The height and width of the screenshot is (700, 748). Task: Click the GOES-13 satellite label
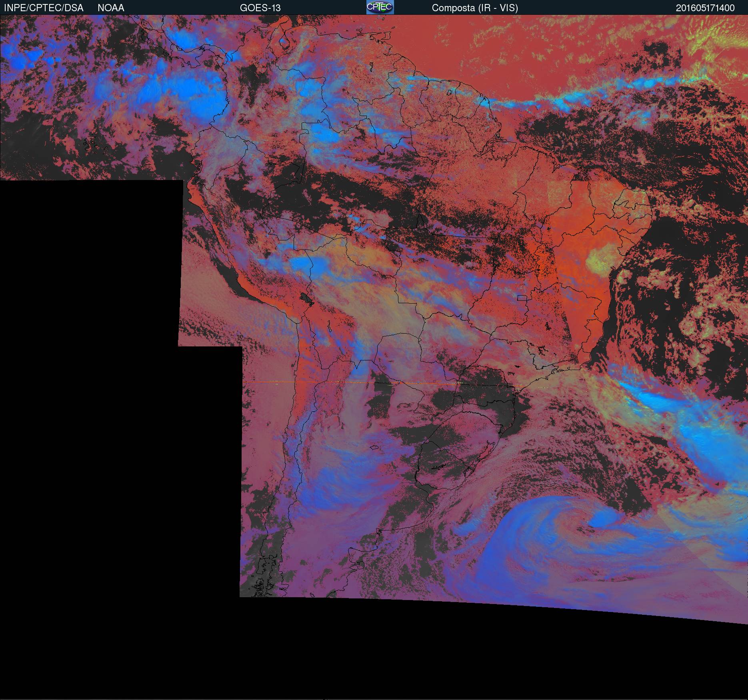click(x=260, y=8)
